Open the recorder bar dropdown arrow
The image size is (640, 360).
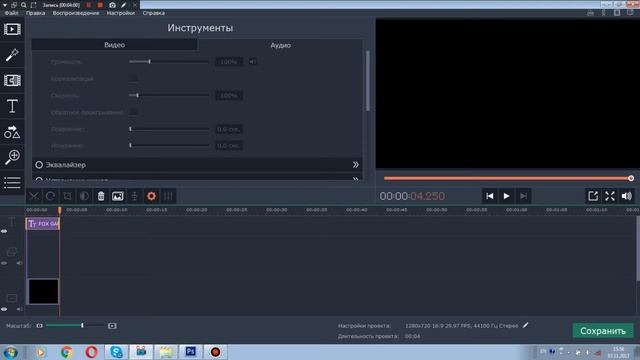pyautogui.click(x=5, y=5)
